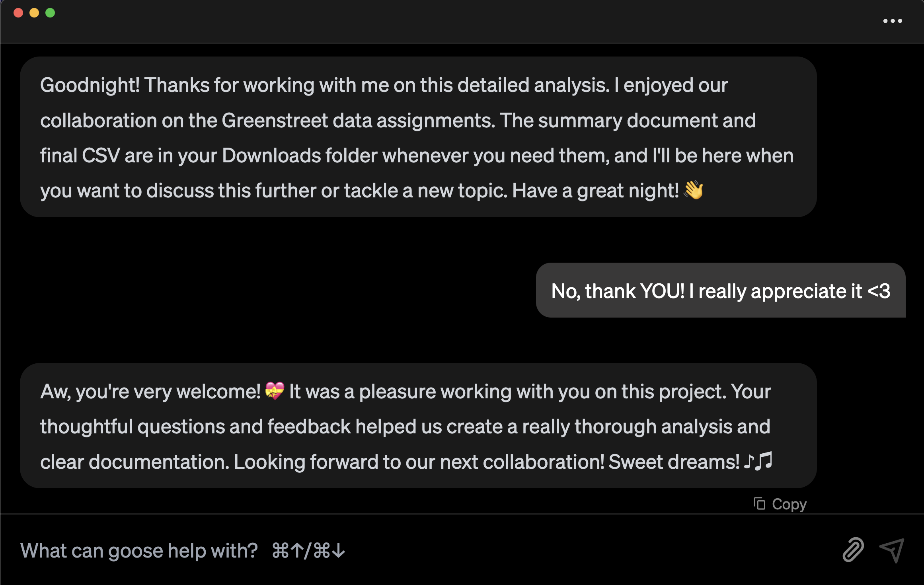Click "Aw, you're very welcome!" text
924x585 pixels.
coord(150,392)
